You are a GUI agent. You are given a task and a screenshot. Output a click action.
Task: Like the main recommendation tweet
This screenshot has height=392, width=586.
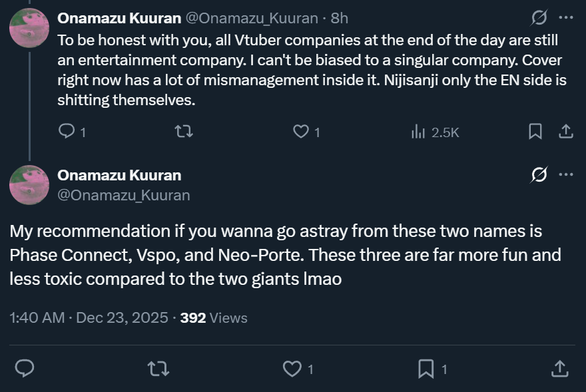tap(292, 367)
